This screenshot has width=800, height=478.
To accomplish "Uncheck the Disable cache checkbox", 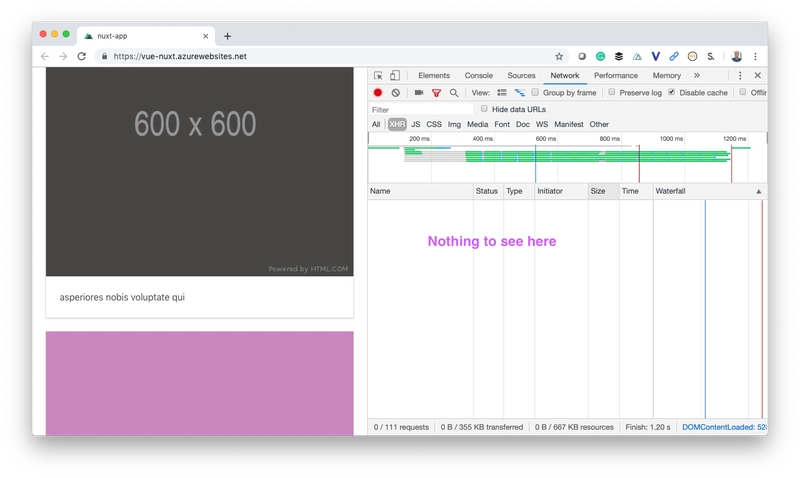I will [x=672, y=92].
